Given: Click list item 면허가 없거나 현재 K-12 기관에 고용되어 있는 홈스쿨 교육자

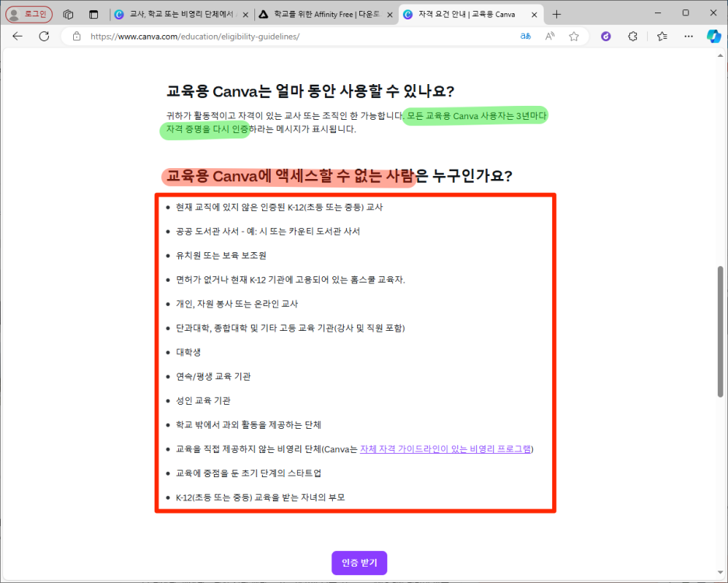Looking at the screenshot, I should pos(290,279).
